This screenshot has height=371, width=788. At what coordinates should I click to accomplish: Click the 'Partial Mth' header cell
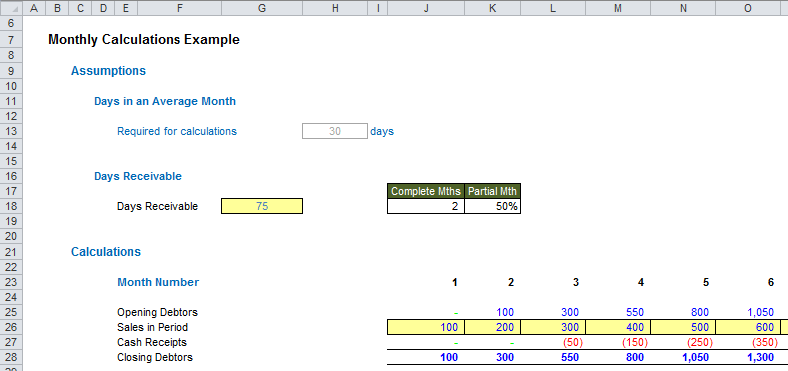pos(492,191)
